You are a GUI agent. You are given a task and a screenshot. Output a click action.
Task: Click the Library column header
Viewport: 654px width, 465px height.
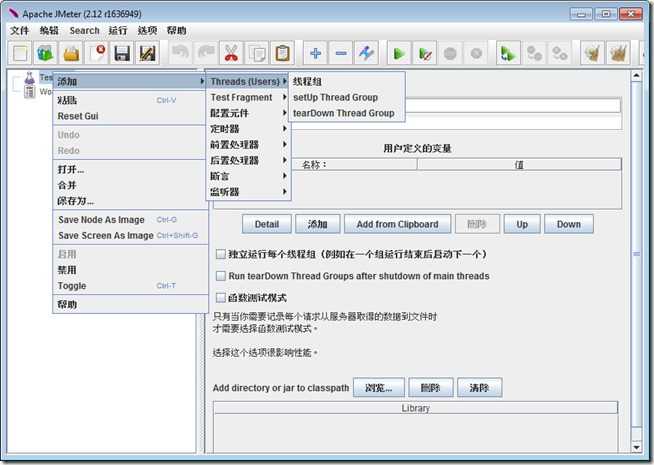coord(415,407)
